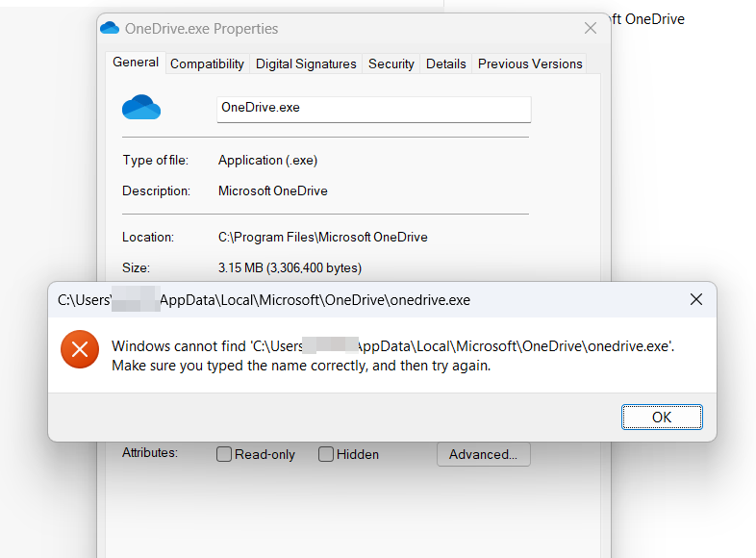Click description value 'Microsoft OneDrive'
The image size is (756, 558).
point(273,191)
